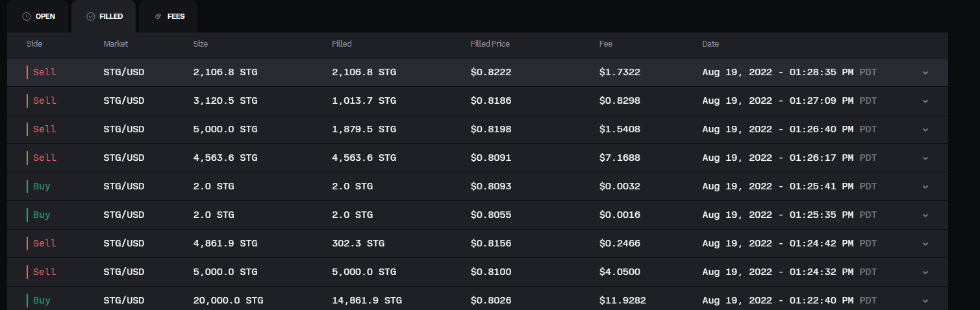Show details for the 01:25:35 PM buy order

tap(925, 215)
